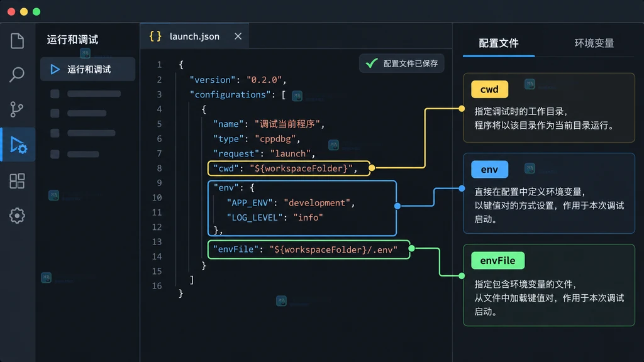Click the 运行和调试 start button
The height and width of the screenshot is (362, 644).
[x=88, y=69]
